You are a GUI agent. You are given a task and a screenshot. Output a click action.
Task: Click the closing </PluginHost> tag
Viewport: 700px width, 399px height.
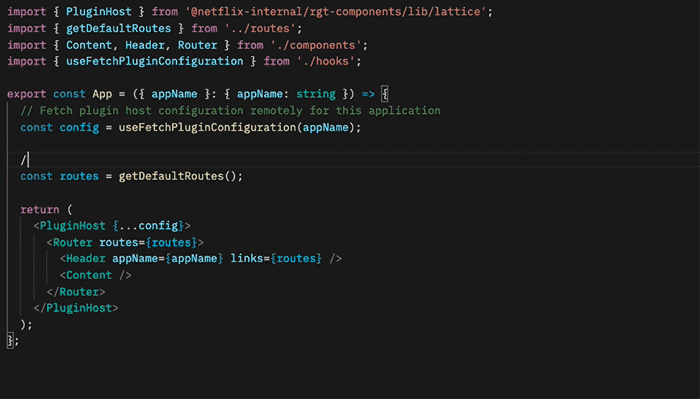point(76,308)
